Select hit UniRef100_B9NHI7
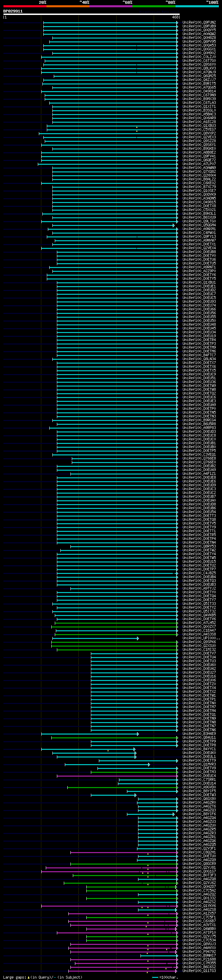Image resolution: width=222 pixels, height=980 pixels. (x=199, y=955)
